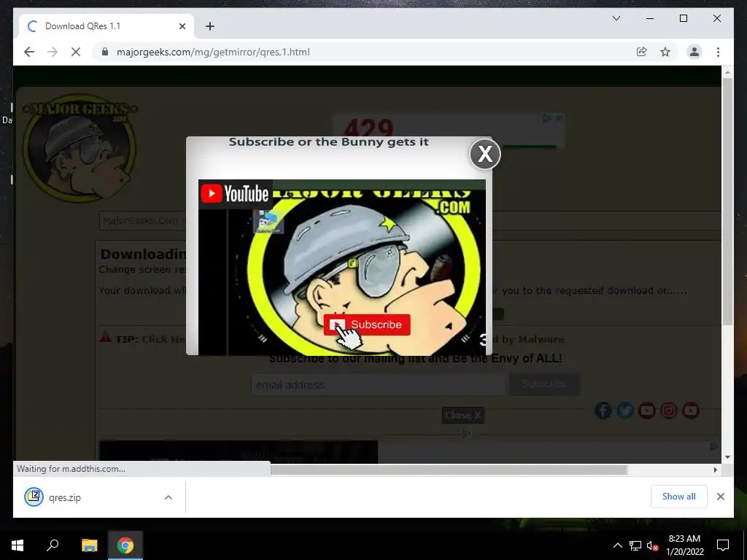This screenshot has height=560, width=747.
Task: Open the muted volume tray icon
Action: click(652, 545)
